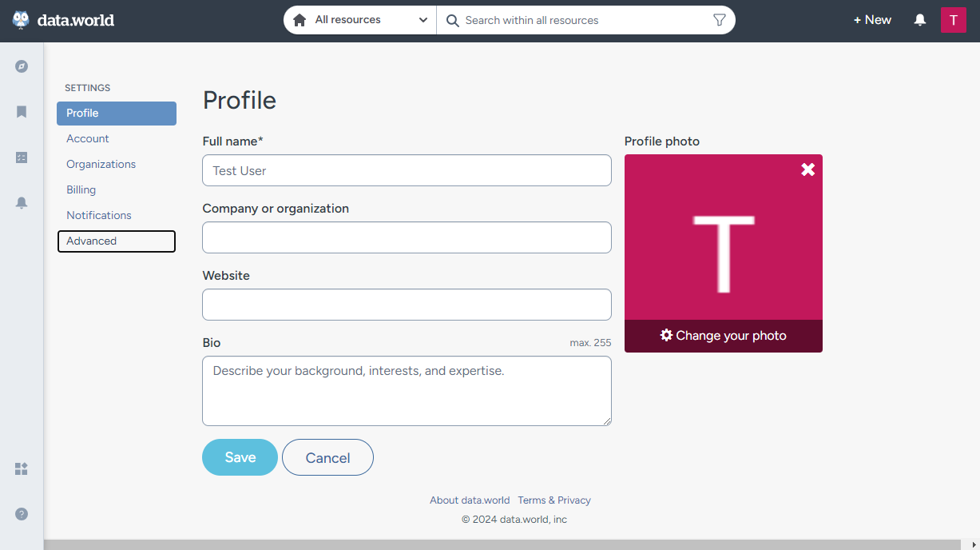Remove profile photo with the X icon
Viewport: 980px width, 550px height.
tap(808, 169)
